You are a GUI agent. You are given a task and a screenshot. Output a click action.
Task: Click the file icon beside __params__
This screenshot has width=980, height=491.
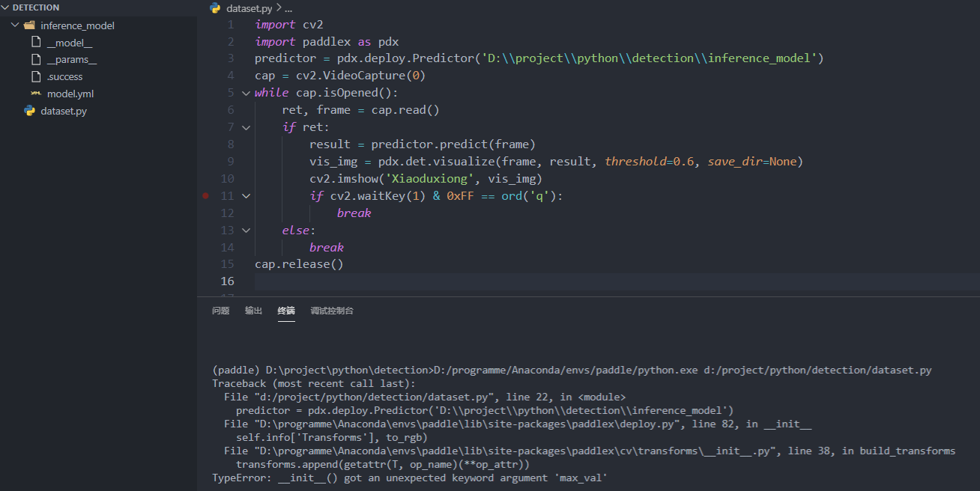coord(35,59)
